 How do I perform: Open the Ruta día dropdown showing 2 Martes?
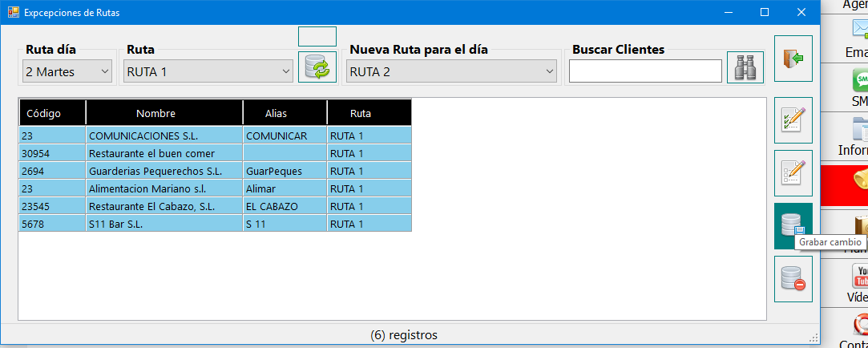click(67, 71)
